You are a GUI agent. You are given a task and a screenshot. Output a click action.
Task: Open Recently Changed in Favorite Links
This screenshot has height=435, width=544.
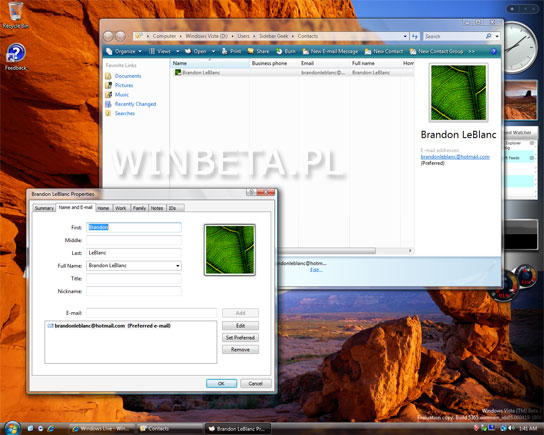[135, 104]
